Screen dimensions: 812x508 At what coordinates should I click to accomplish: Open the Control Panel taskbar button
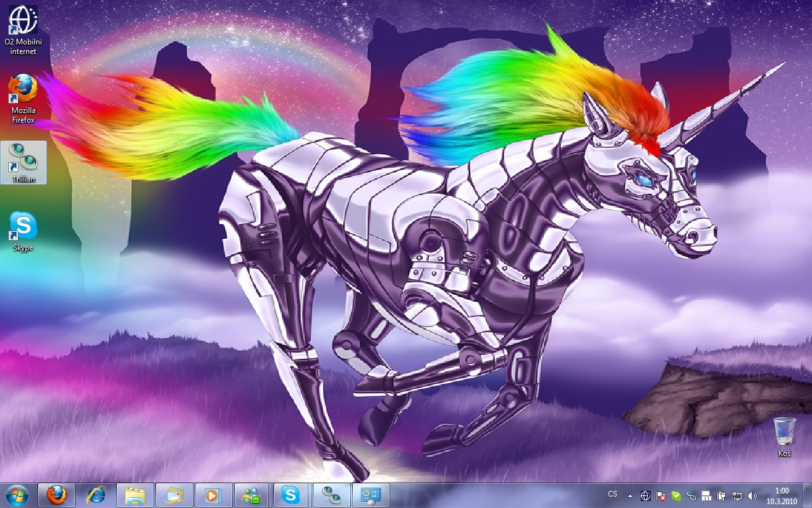coord(370,495)
